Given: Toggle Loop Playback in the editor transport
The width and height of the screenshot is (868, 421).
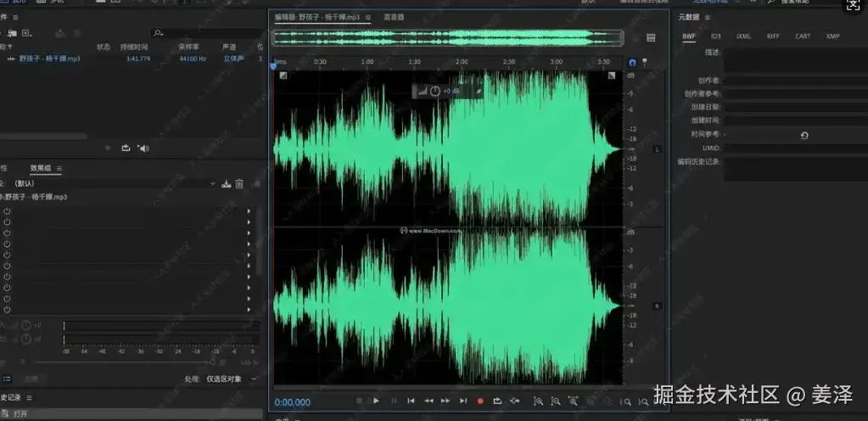Looking at the screenshot, I should pyautogui.click(x=497, y=401).
